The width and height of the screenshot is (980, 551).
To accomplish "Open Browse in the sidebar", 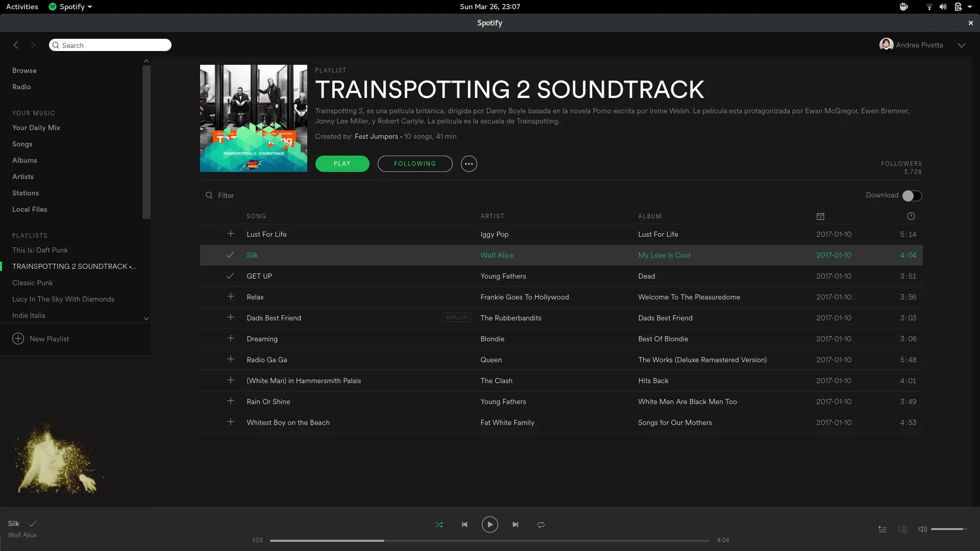I will (x=24, y=70).
